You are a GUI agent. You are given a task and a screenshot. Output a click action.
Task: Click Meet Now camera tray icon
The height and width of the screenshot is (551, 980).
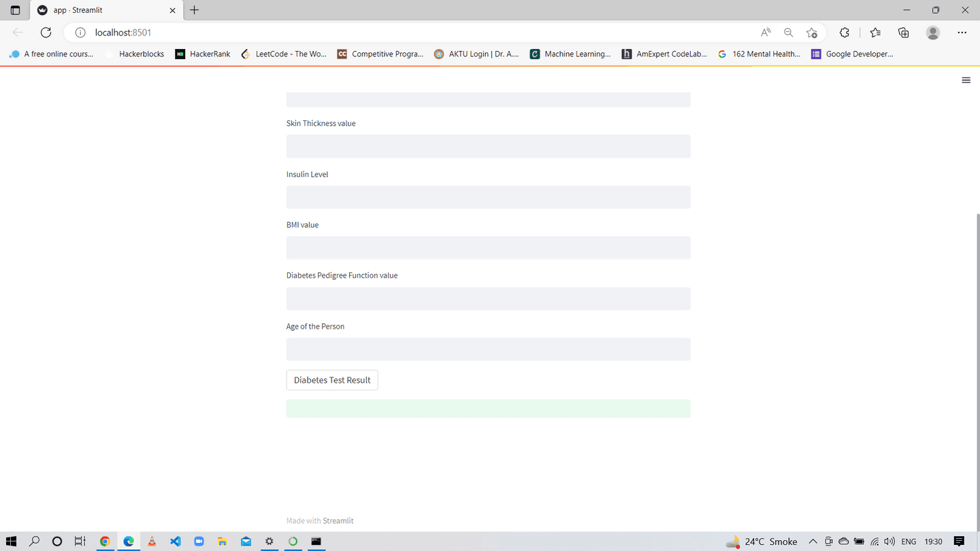click(828, 541)
